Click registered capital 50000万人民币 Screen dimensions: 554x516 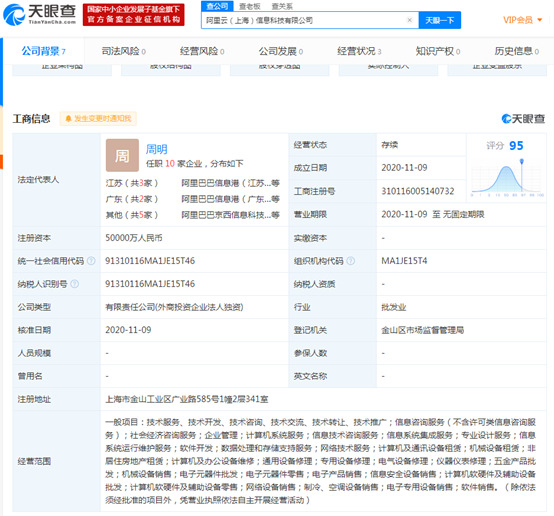coord(134,238)
